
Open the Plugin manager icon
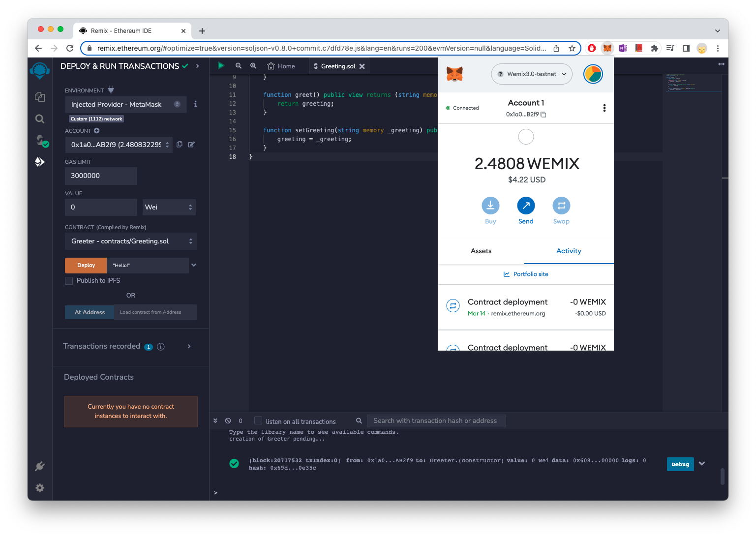click(40, 466)
